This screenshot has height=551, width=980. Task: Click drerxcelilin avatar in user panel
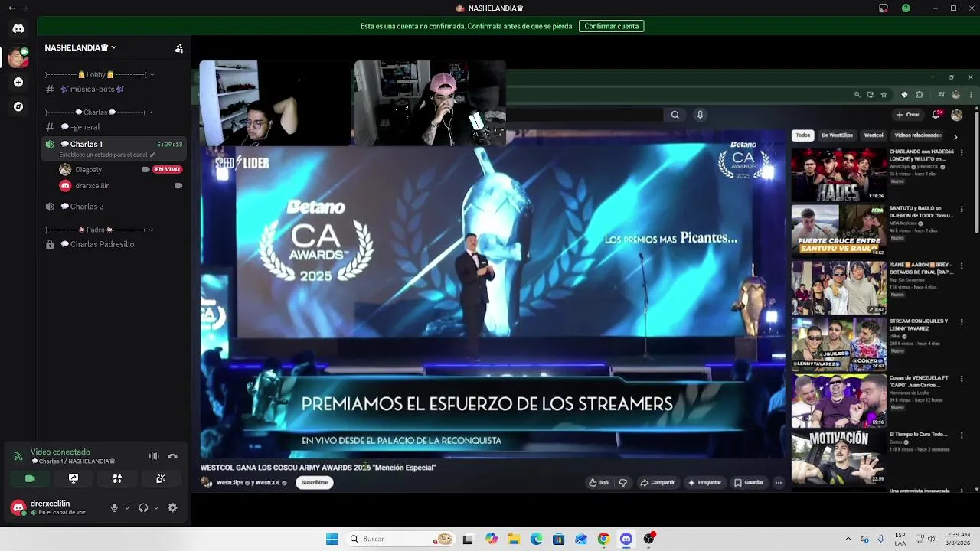coord(18,507)
